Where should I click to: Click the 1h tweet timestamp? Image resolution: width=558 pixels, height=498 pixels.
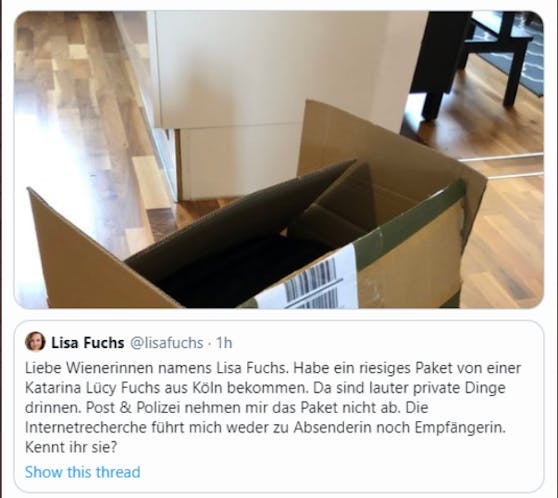click(x=224, y=343)
